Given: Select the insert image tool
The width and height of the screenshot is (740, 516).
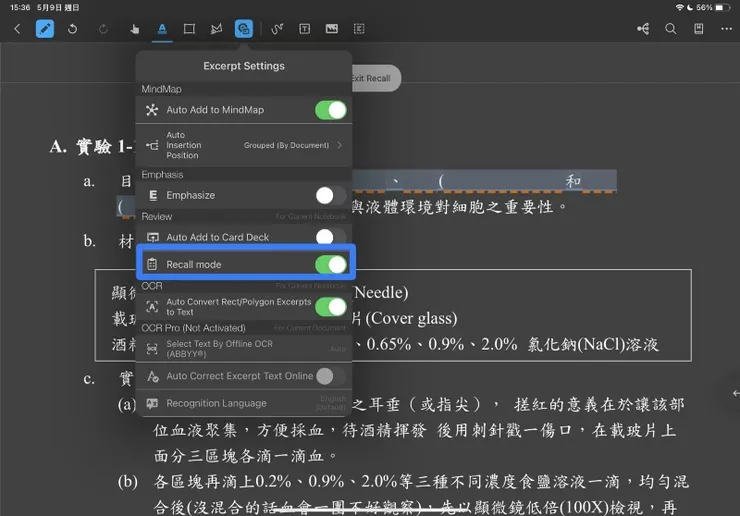Looking at the screenshot, I should 332,29.
